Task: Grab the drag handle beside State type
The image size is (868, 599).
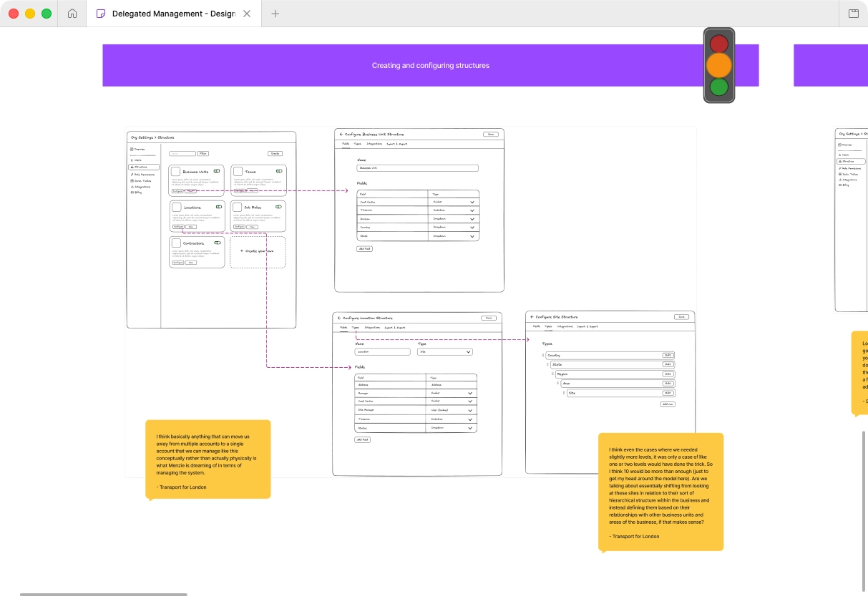Action: (548, 365)
